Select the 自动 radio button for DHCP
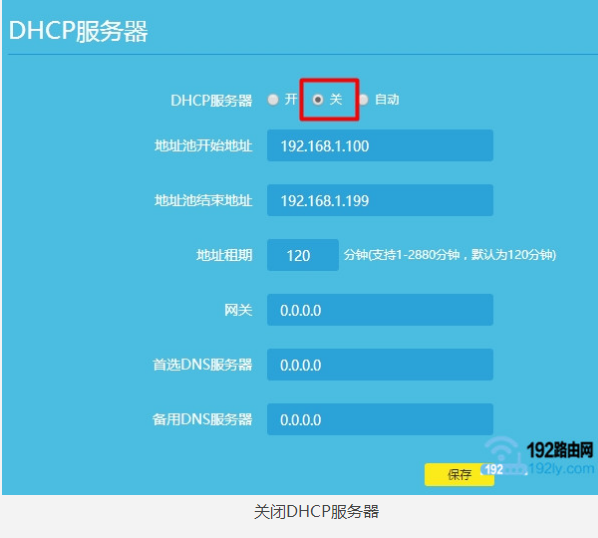 [x=363, y=100]
